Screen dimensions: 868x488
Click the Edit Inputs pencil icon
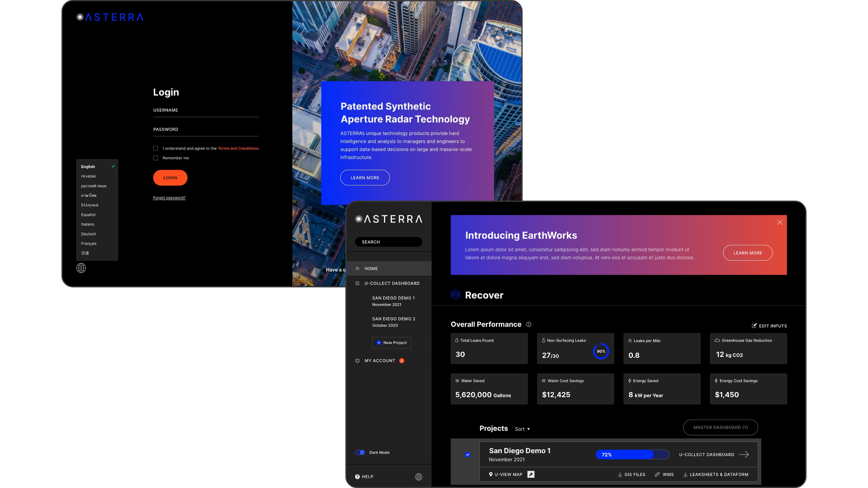tap(754, 326)
